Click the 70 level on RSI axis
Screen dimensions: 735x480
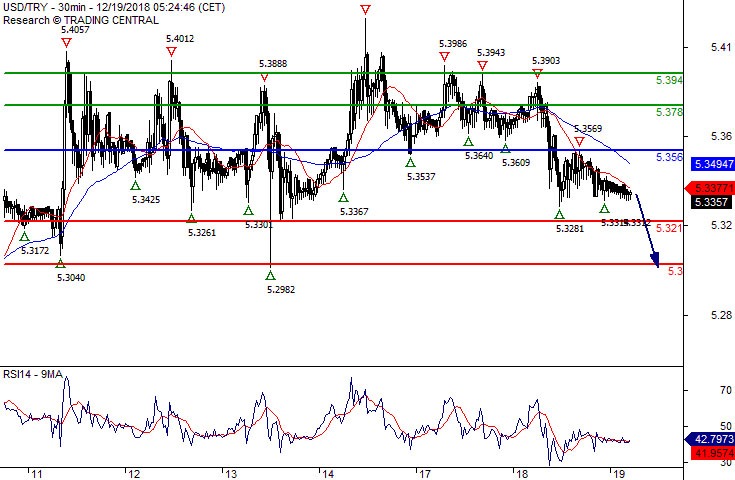point(726,390)
